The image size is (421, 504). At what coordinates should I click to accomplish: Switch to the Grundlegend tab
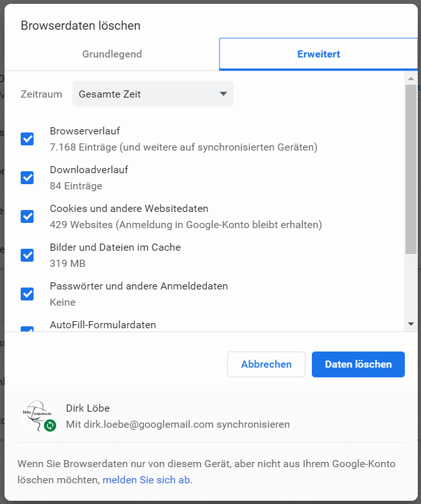(112, 54)
